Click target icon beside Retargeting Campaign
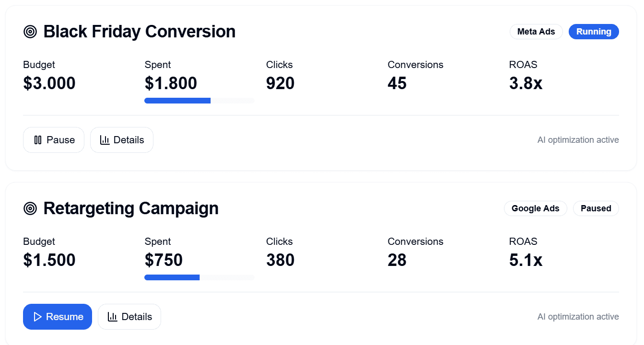This screenshot has height=345, width=644. click(x=30, y=209)
